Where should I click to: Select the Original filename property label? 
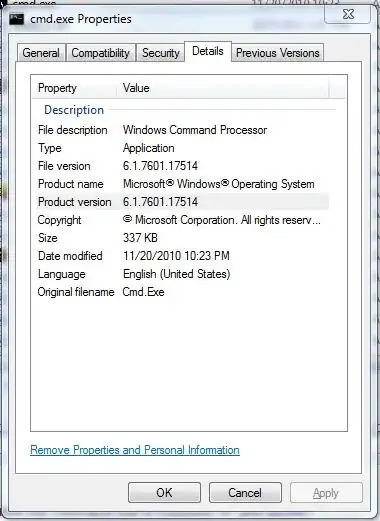pyautogui.click(x=76, y=292)
